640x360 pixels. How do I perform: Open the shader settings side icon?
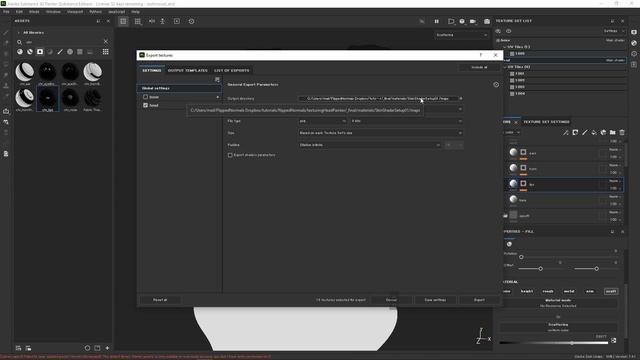(x=633, y=43)
